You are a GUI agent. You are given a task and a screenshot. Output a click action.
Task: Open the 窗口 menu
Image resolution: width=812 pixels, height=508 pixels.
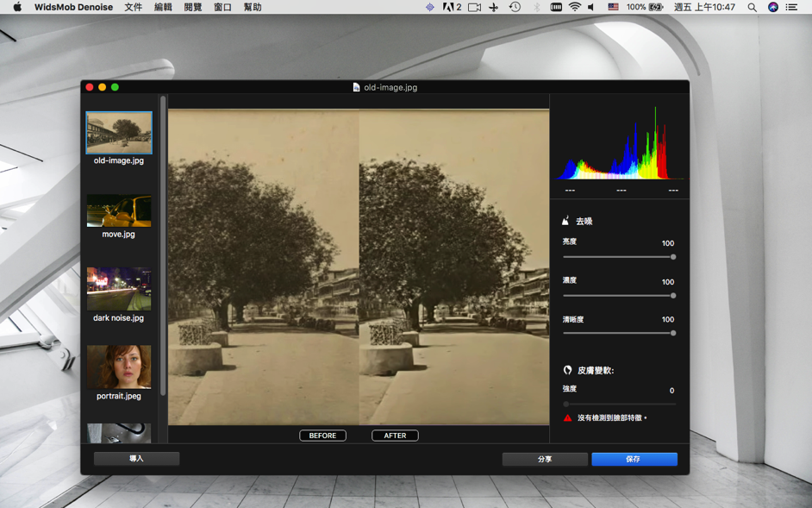[222, 7]
